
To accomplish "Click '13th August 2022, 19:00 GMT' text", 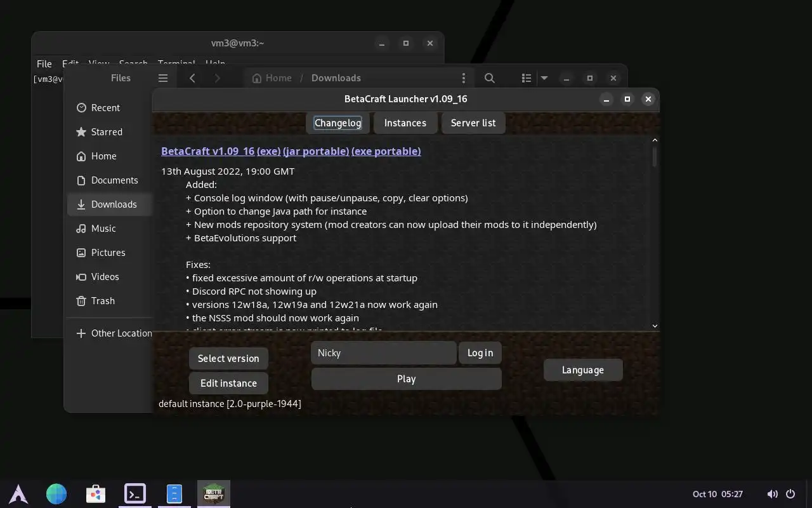I will pyautogui.click(x=228, y=171).
